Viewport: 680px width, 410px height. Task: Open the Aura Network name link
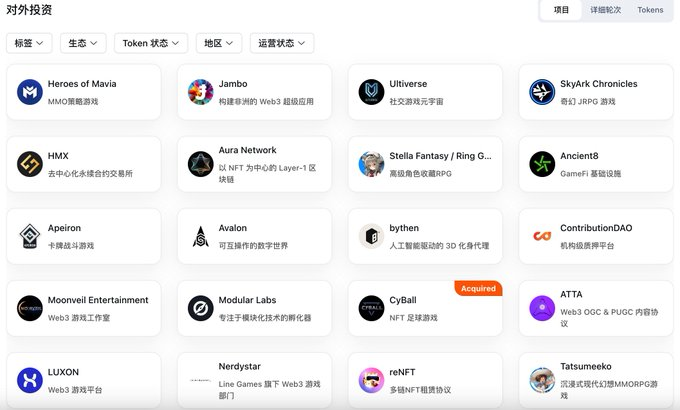(x=247, y=150)
